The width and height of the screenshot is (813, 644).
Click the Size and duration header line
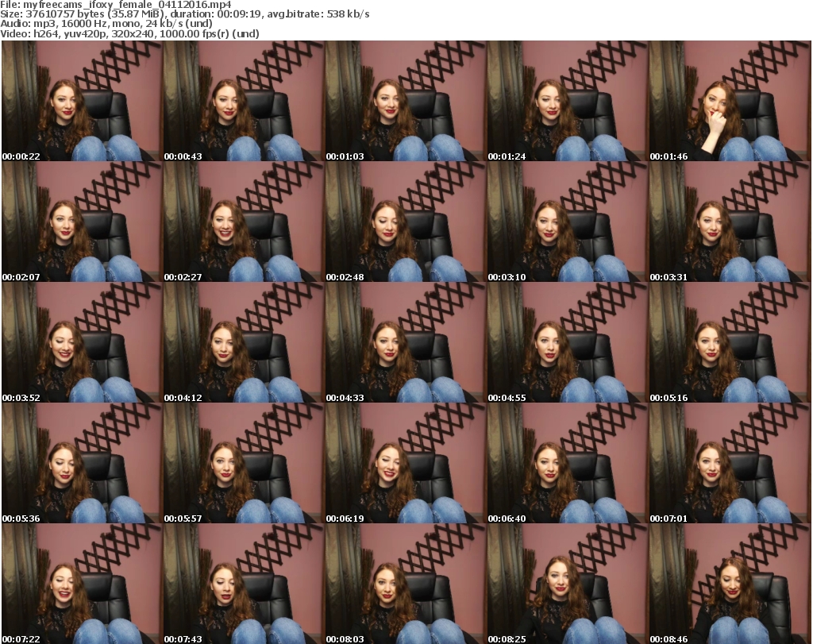[184, 14]
